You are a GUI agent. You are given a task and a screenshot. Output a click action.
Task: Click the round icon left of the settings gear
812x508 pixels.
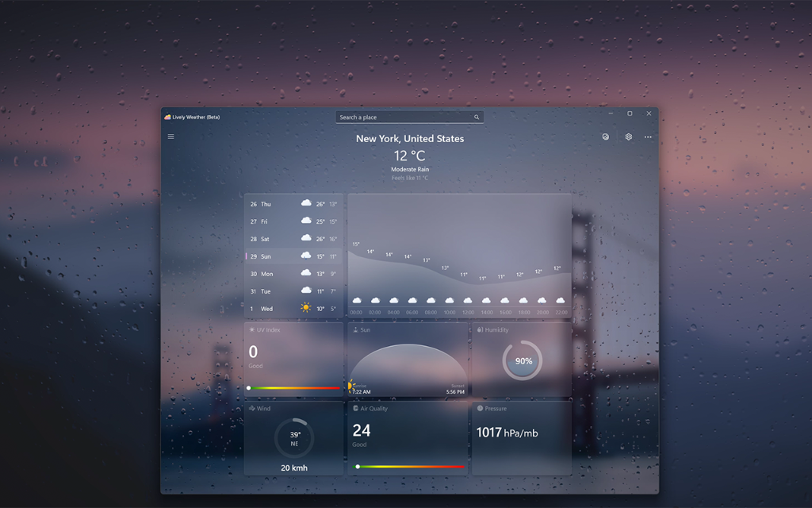pos(605,137)
